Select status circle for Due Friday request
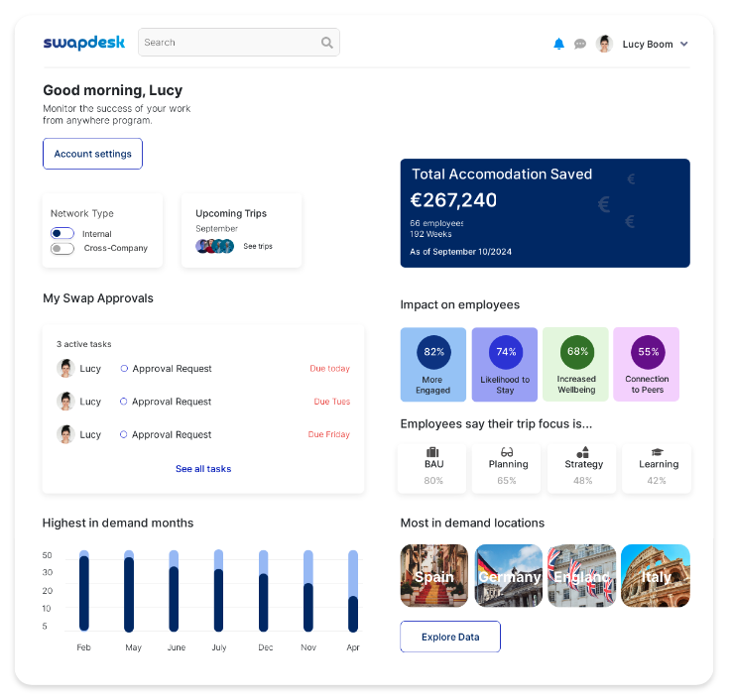This screenshot has height=700, width=731. (124, 434)
